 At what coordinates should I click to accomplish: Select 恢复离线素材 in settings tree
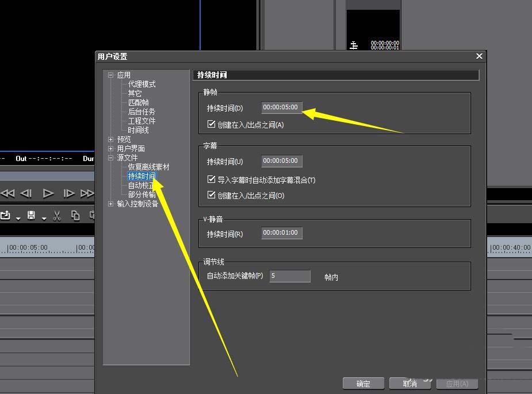pos(148,167)
